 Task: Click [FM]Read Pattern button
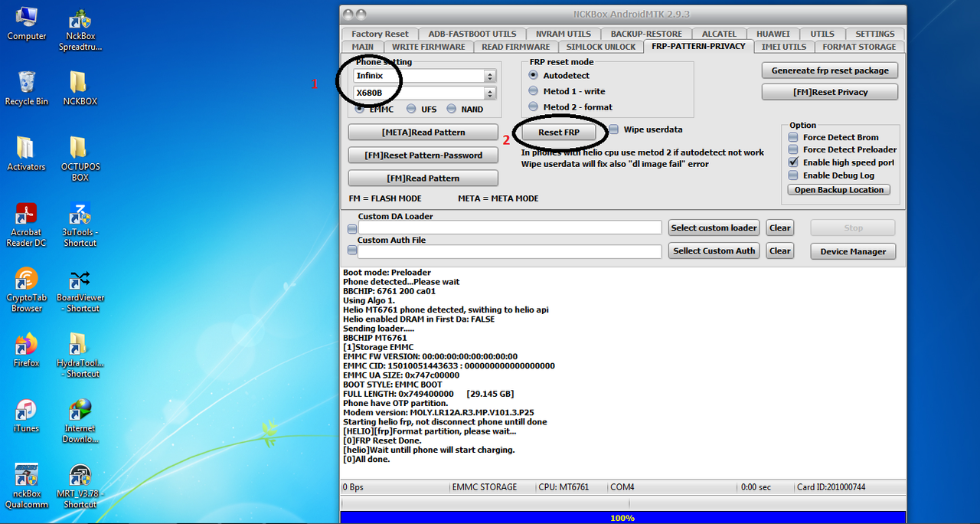(x=423, y=178)
